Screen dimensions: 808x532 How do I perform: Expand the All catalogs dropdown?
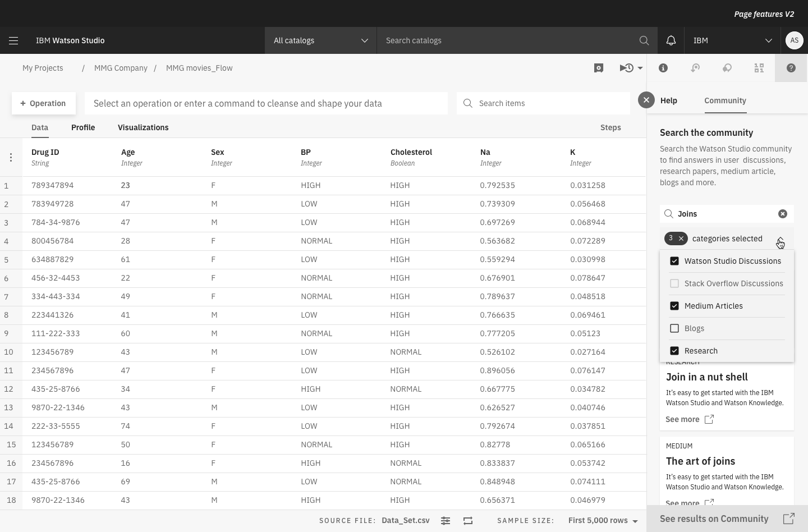320,40
